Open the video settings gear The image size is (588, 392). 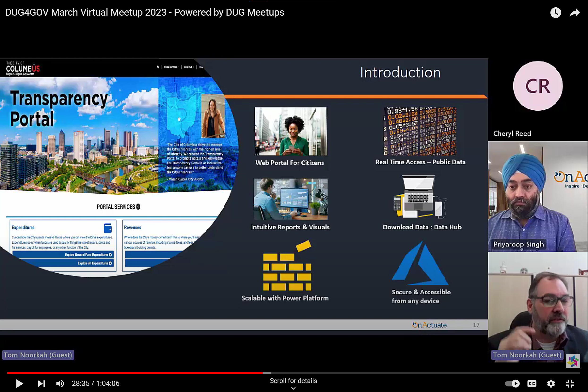pyautogui.click(x=551, y=383)
